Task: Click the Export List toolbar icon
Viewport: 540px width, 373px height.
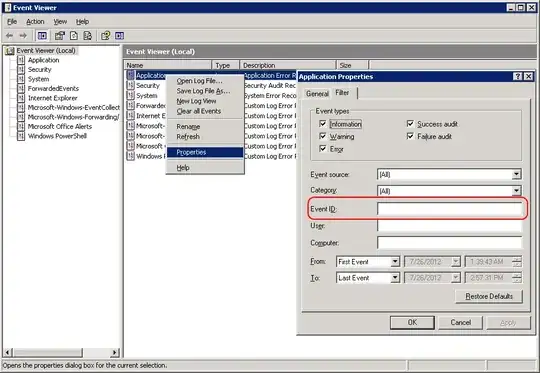Action: coord(87,35)
